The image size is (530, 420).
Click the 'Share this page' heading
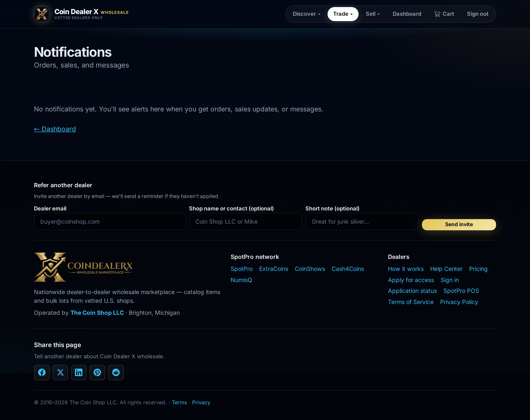58,345
